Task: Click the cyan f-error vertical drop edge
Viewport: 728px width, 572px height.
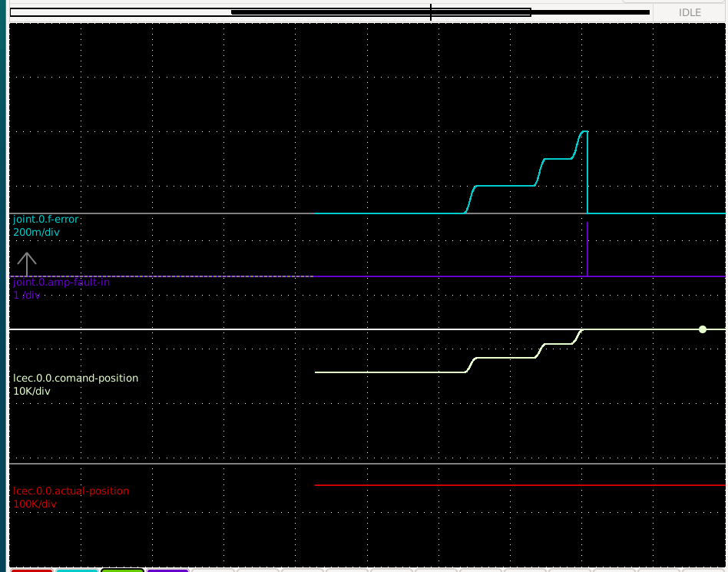Action: [587, 172]
